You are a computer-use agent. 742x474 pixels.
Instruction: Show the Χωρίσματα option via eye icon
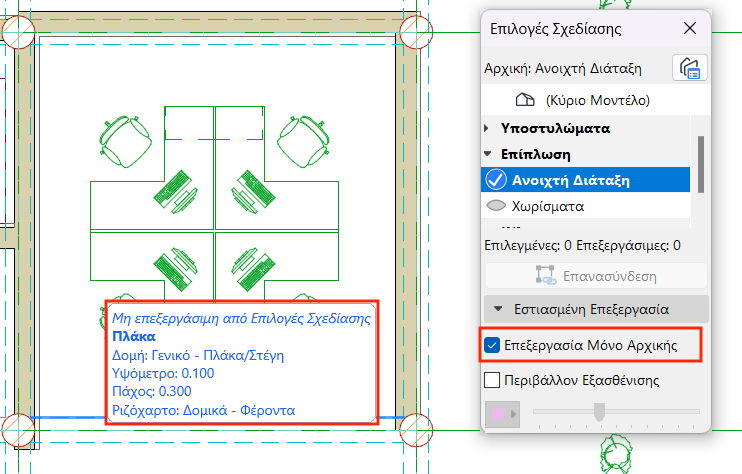pyautogui.click(x=496, y=206)
